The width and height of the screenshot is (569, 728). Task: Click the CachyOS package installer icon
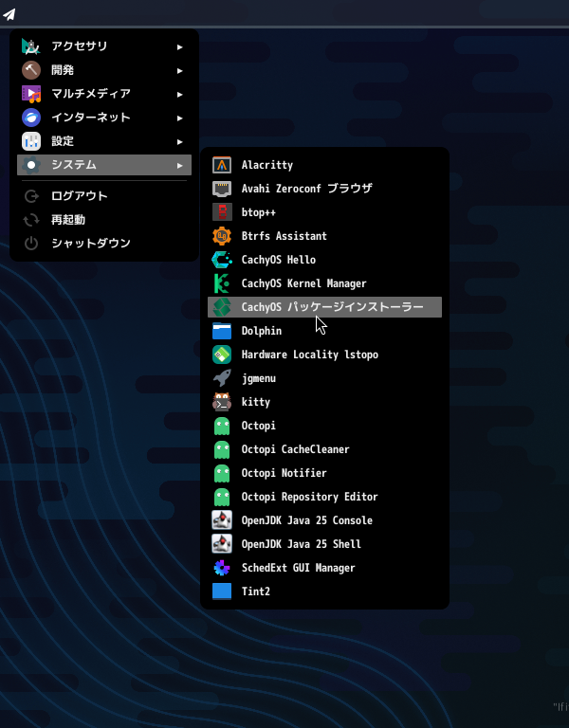pos(222,307)
